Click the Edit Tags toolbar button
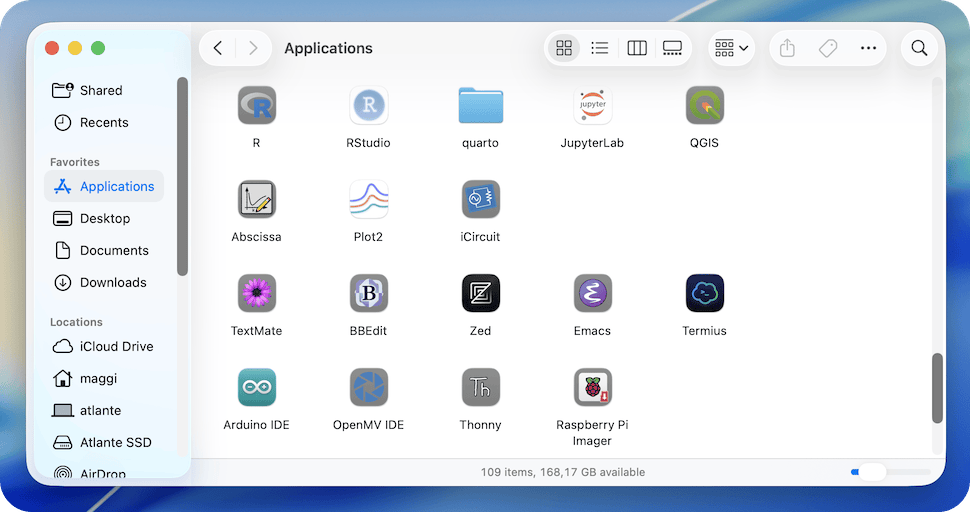Screen dimensions: 970x512 pyautogui.click(x=828, y=48)
